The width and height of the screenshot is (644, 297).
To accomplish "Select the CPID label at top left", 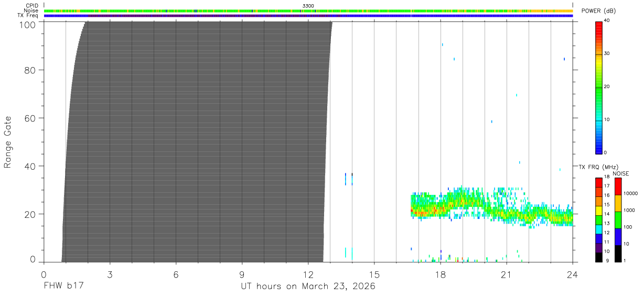I will click(31, 6).
